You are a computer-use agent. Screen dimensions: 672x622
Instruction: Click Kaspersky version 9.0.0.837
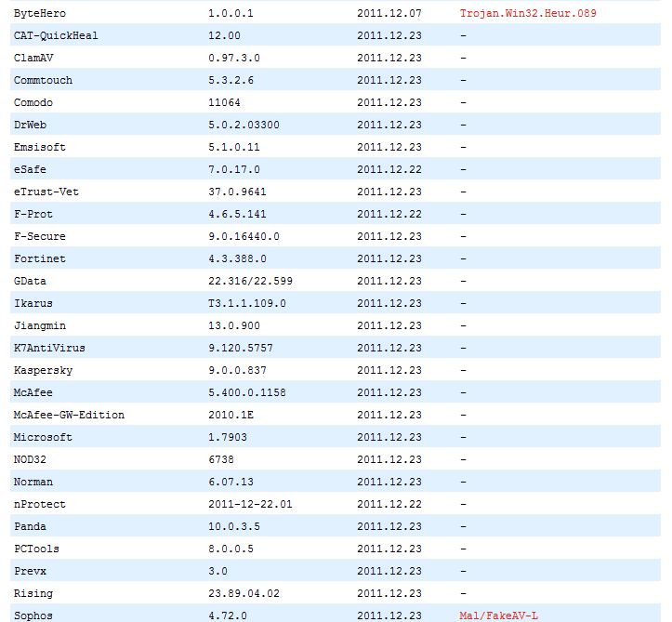click(x=237, y=370)
